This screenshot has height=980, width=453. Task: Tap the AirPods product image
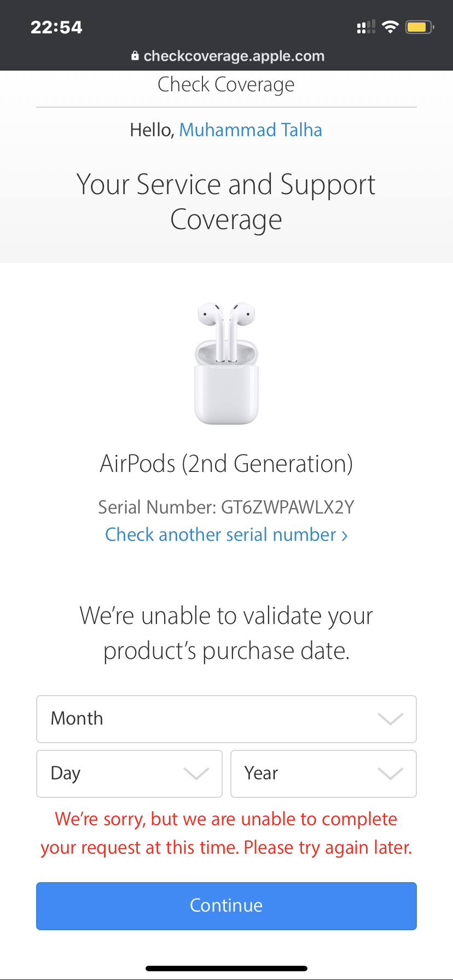(x=226, y=364)
